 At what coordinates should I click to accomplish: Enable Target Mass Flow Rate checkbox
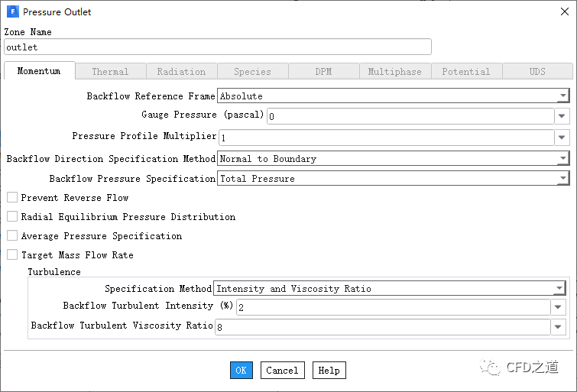tap(12, 255)
